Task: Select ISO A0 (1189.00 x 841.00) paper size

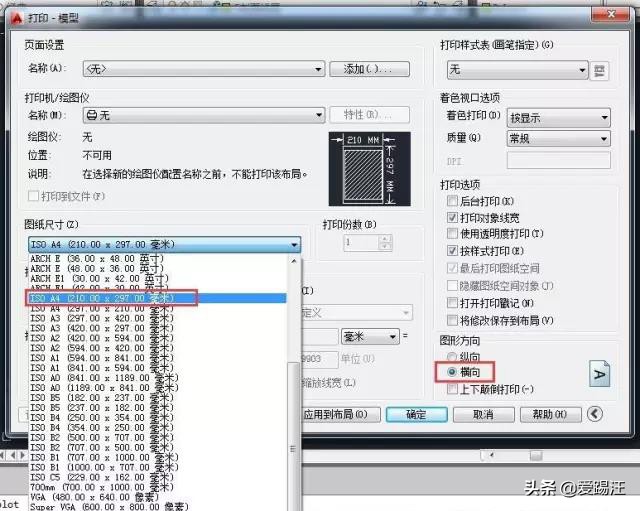Action: pyautogui.click(x=158, y=388)
